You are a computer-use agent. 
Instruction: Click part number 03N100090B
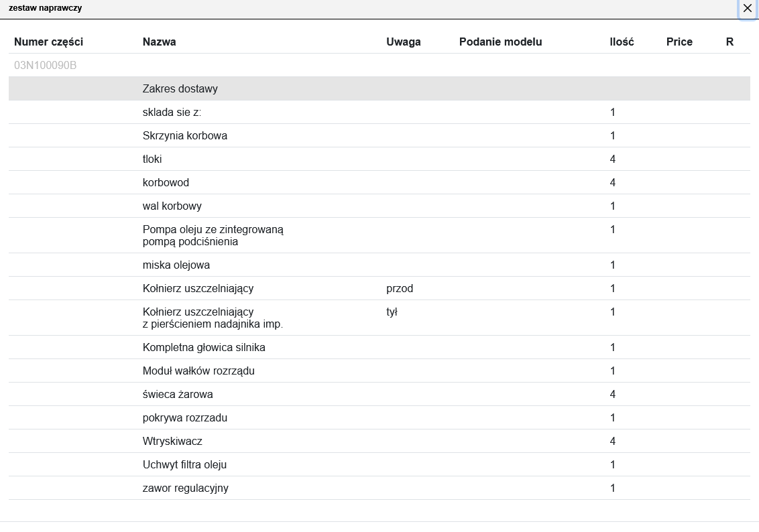tap(46, 66)
